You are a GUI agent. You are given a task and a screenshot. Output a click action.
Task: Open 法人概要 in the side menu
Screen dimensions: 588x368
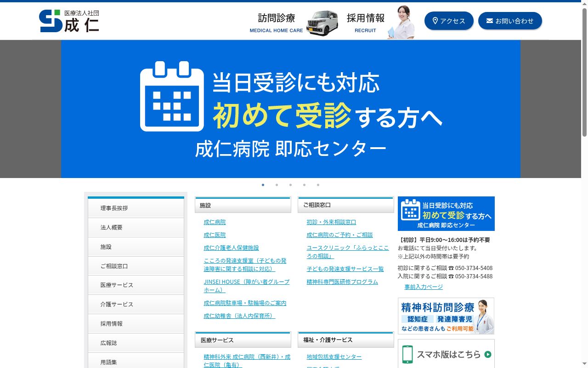pyautogui.click(x=136, y=227)
